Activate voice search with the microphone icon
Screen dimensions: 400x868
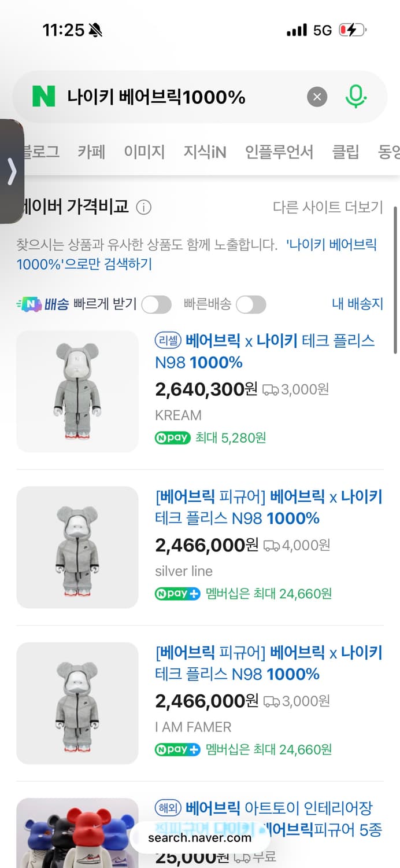pos(357,97)
